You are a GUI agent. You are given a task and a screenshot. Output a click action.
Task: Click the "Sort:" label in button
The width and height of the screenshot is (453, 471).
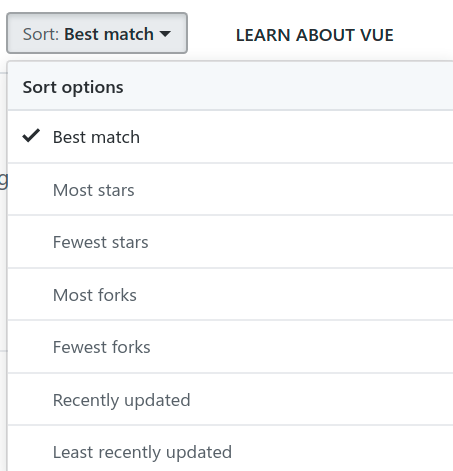point(41,34)
